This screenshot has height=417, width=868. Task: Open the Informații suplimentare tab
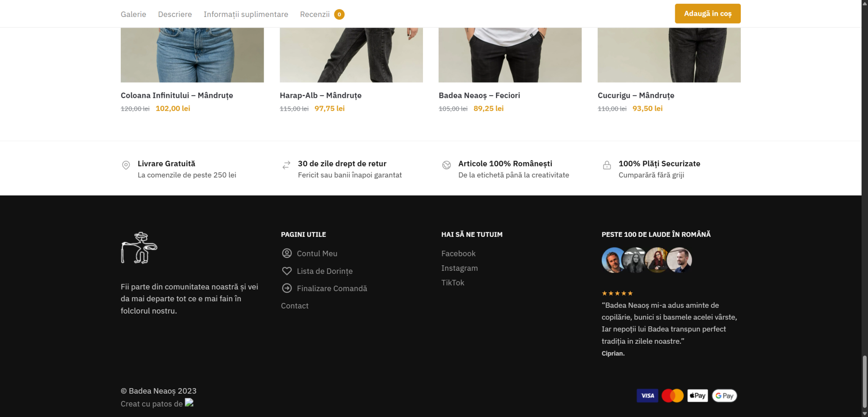(x=246, y=14)
